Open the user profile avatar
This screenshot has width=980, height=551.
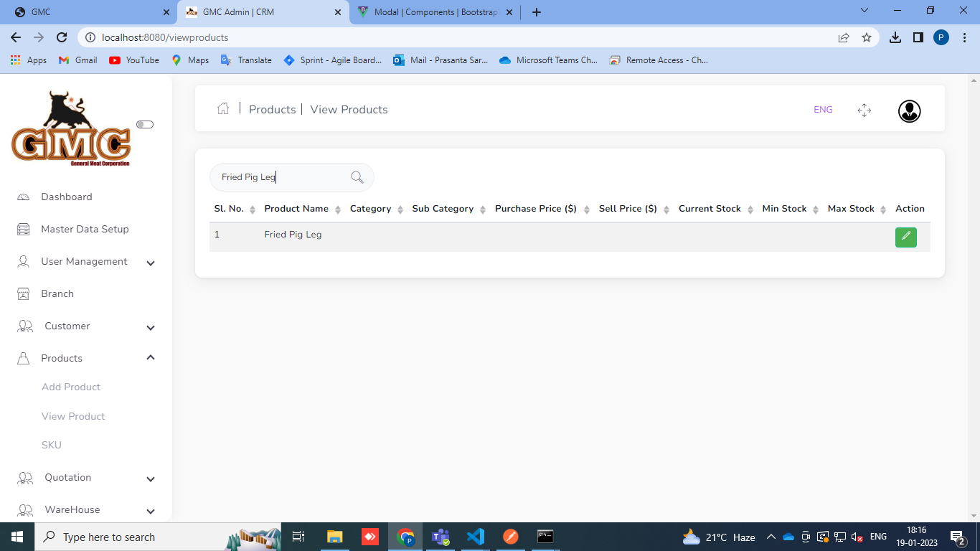[x=909, y=110]
